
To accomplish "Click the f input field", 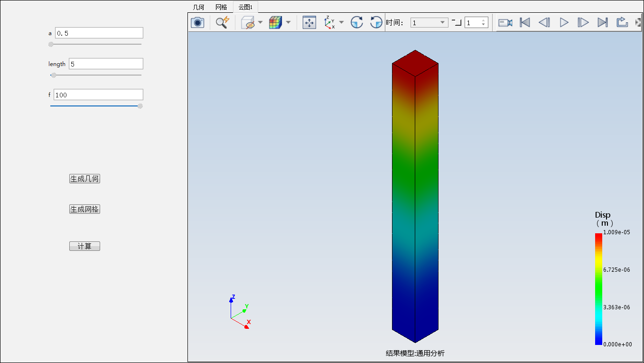I will (x=98, y=95).
